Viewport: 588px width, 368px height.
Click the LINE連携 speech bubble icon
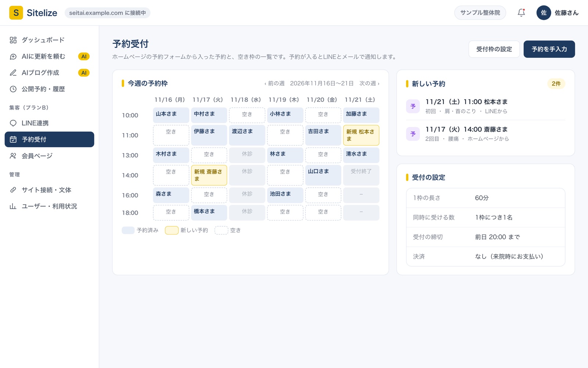tap(13, 123)
